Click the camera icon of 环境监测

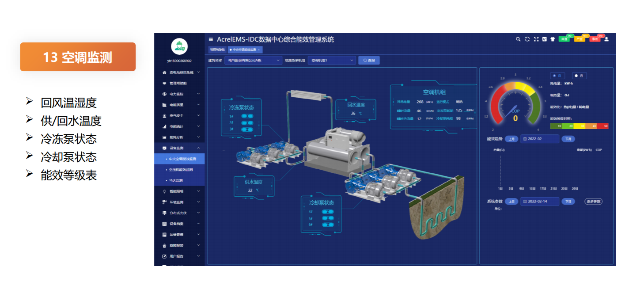(164, 202)
